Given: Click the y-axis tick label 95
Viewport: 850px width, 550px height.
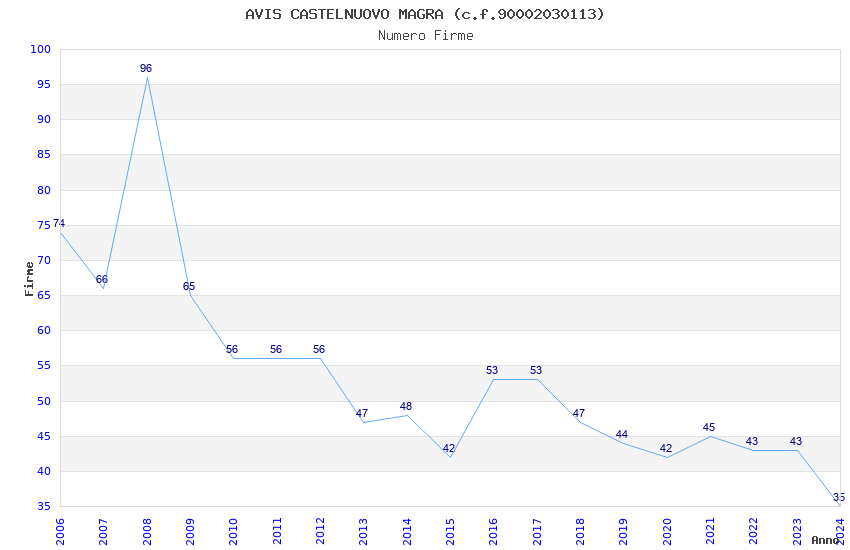Looking at the screenshot, I should point(44,85).
